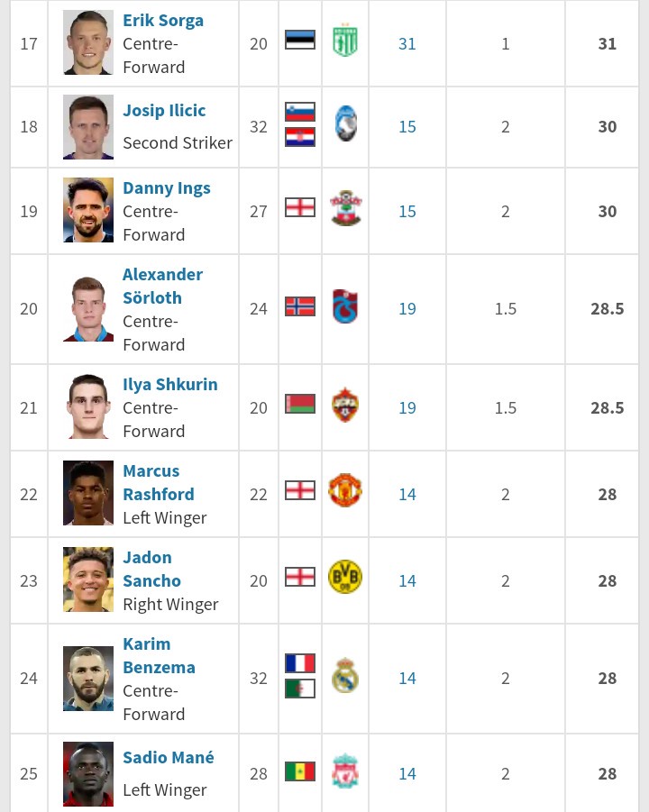
Task: Click the Senegal flag for Sadio Mané
Action: point(300,772)
